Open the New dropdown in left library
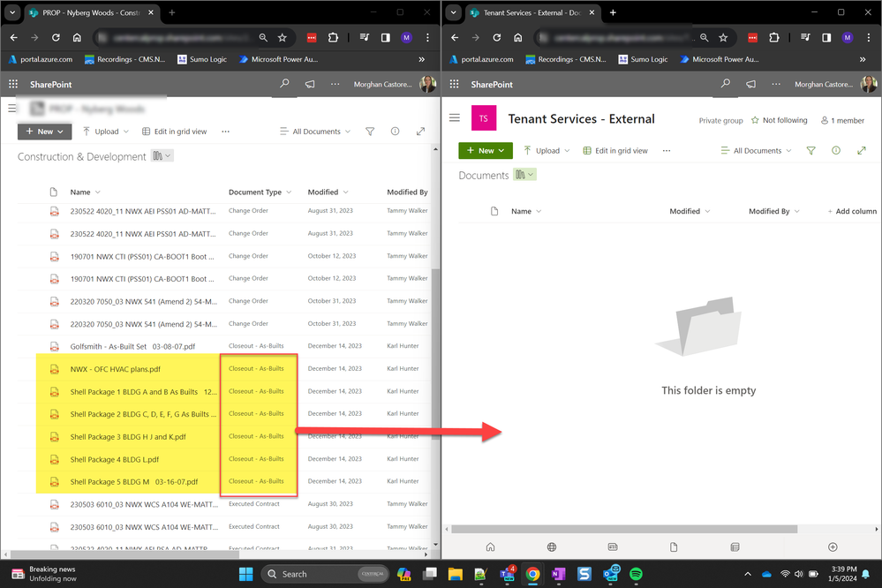Image resolution: width=882 pixels, height=588 pixels. (44, 131)
